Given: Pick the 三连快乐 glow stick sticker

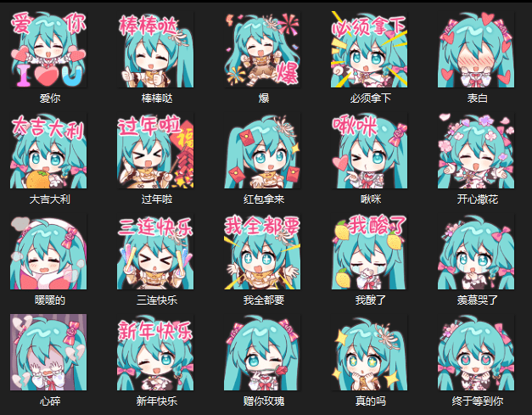Looking at the screenshot, I should 155,251.
